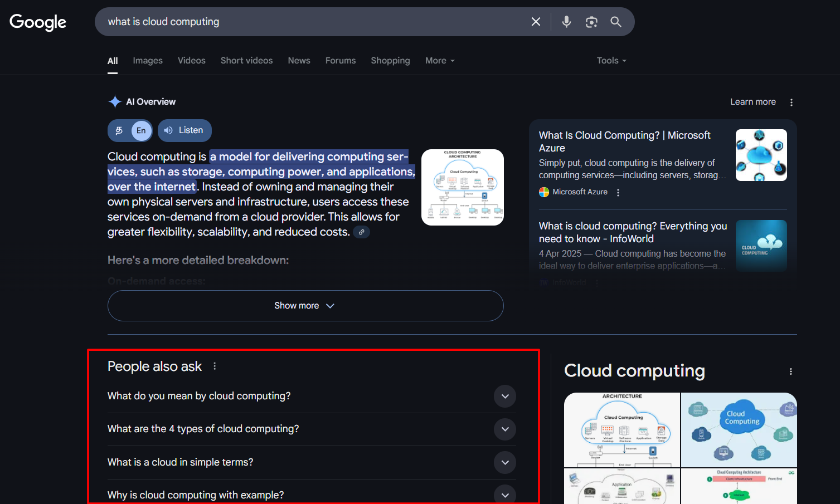Expand AI Overview with Show more
Viewport: 840px width, 504px height.
coord(305,306)
